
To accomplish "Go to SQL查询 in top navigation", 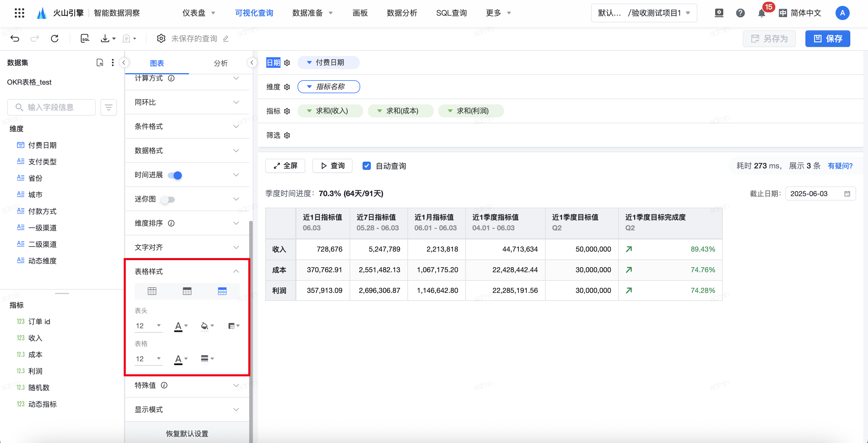I will [x=451, y=13].
